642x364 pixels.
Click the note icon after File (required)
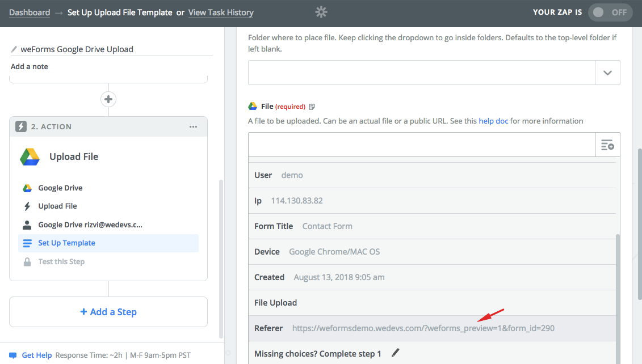pos(312,107)
